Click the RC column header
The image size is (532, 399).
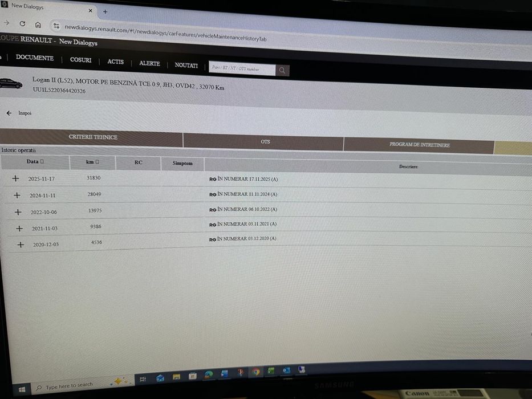[139, 162]
